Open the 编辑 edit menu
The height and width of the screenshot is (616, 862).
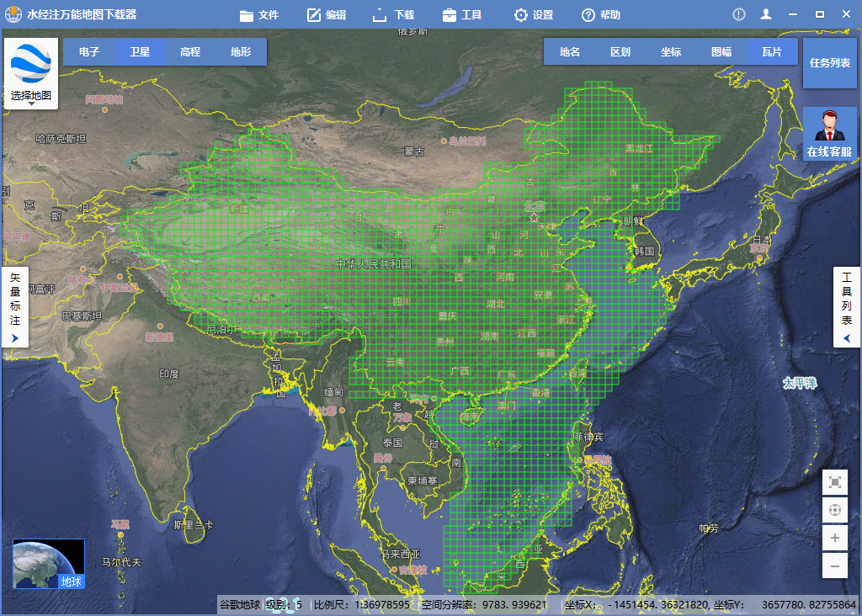tap(314, 13)
